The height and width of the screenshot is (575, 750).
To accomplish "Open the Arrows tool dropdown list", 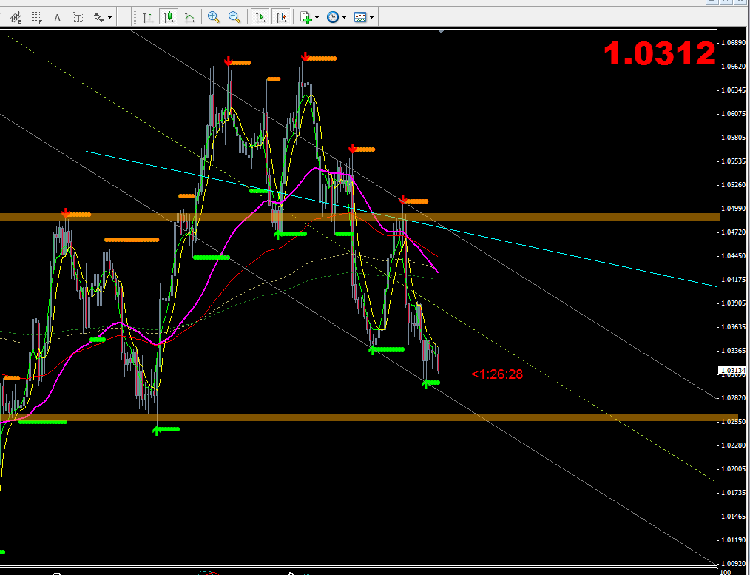I will (110, 18).
